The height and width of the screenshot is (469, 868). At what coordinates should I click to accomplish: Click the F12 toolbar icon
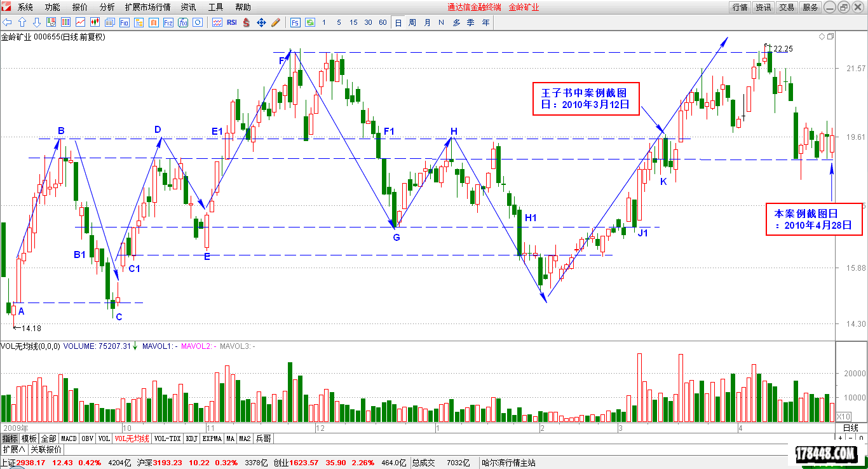168,22
